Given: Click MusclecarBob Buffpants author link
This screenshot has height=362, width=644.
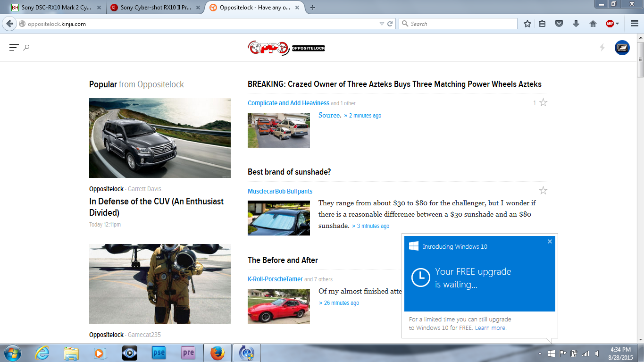Looking at the screenshot, I should pyautogui.click(x=280, y=191).
